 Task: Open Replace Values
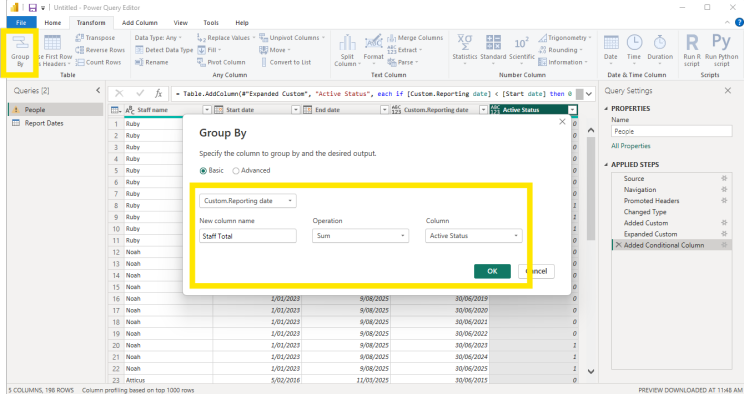(225, 38)
